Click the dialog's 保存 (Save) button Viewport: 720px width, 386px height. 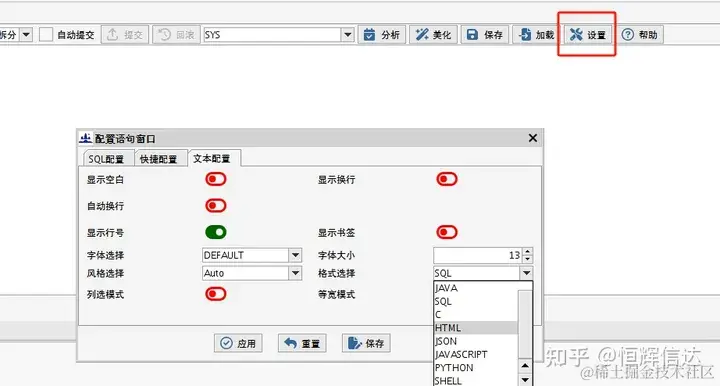[366, 343]
